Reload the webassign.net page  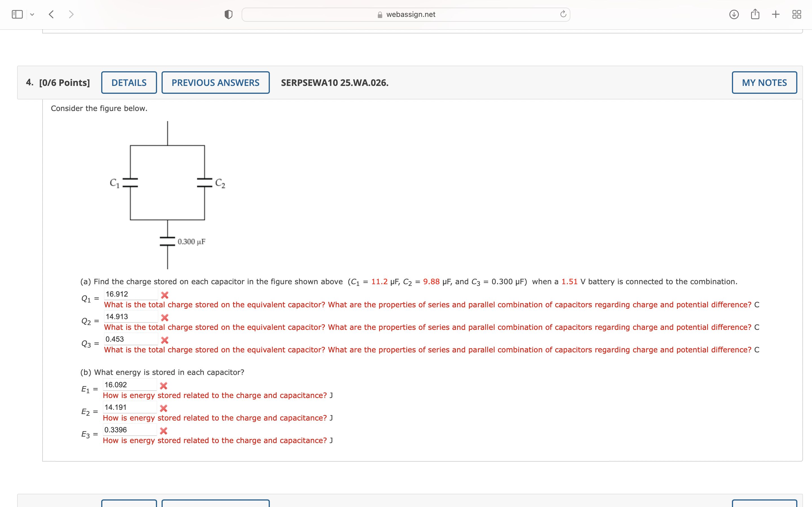tap(563, 14)
